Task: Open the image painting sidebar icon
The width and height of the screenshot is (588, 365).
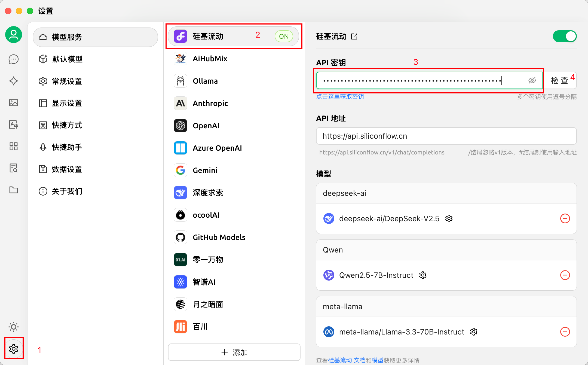Action: click(x=14, y=103)
